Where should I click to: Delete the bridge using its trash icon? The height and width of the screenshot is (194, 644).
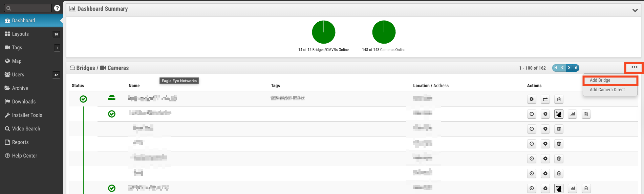(559, 99)
